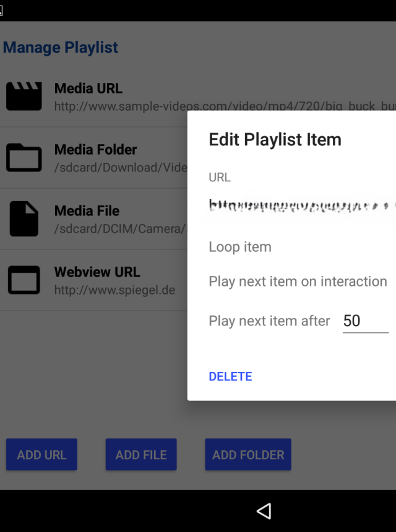Select the Media File entry title

[87, 211]
